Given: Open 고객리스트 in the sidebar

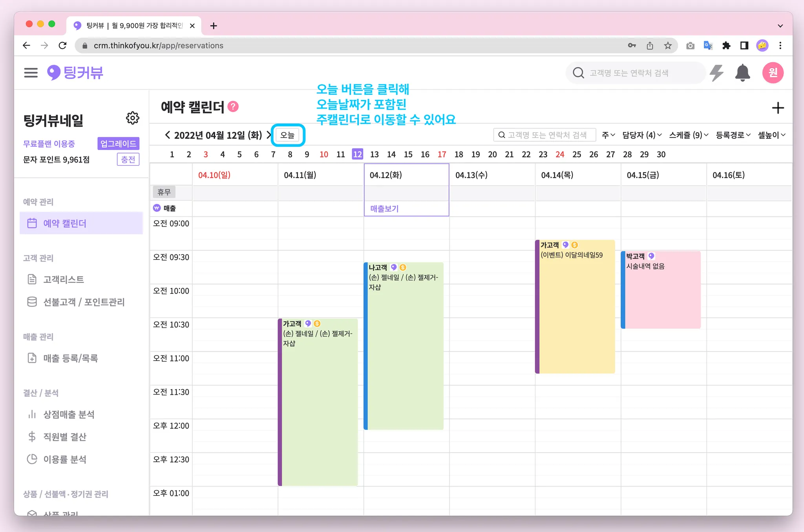Looking at the screenshot, I should point(64,279).
